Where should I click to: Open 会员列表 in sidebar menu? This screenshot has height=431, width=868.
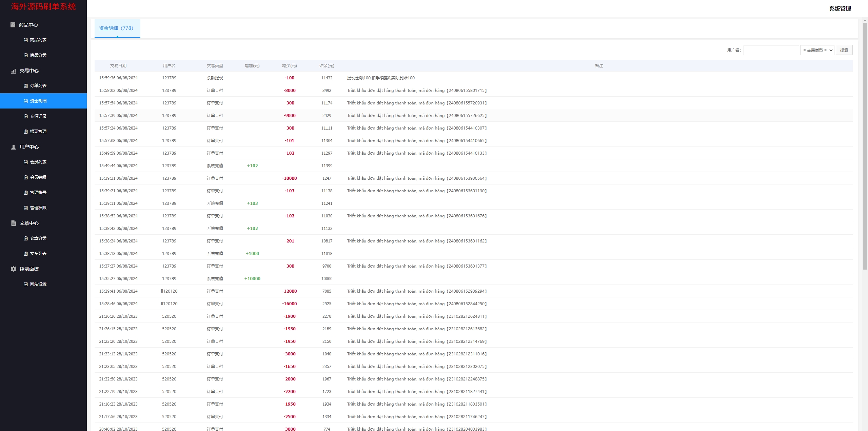38,162
